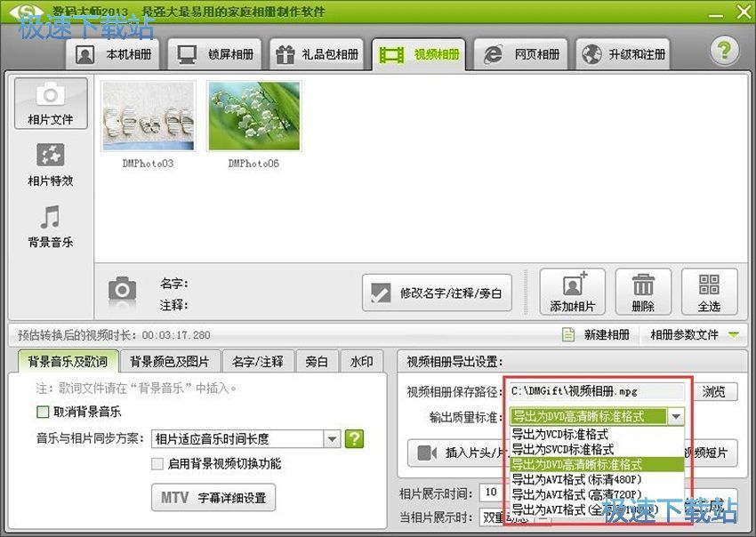Viewport: 756px width, 537px height.
Task: Open 背景音乐 sidebar panel
Action: click(x=51, y=226)
